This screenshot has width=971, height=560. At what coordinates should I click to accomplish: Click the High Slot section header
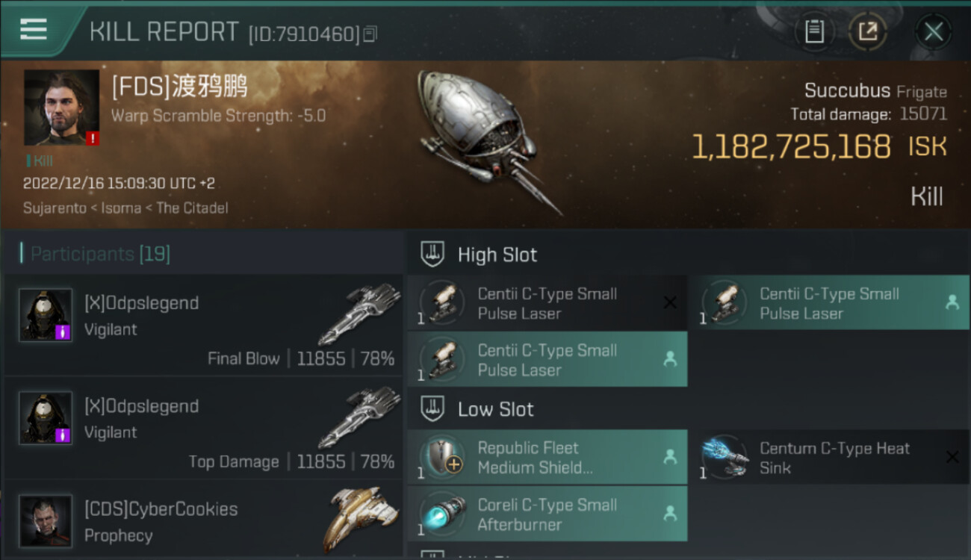click(x=497, y=255)
